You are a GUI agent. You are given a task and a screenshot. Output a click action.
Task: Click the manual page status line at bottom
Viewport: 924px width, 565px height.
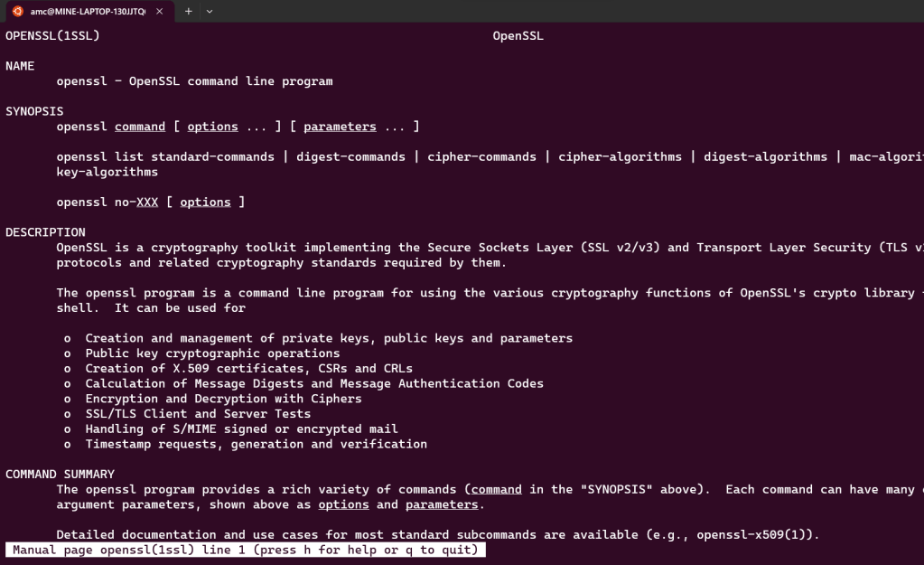[246, 550]
